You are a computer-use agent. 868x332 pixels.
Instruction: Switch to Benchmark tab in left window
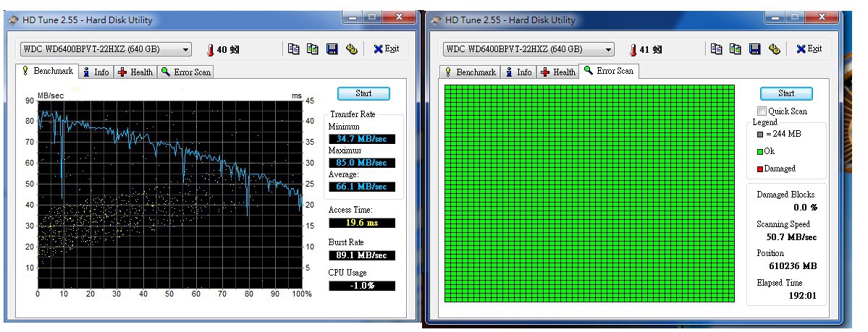point(47,71)
